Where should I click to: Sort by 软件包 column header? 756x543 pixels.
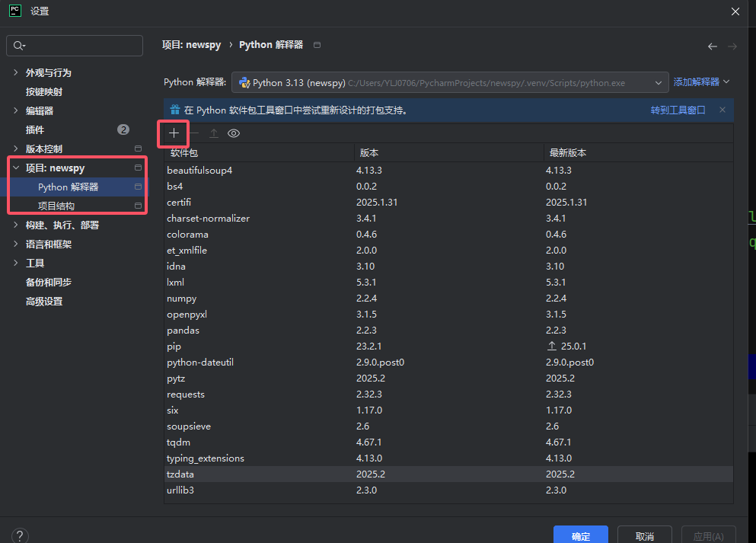259,153
